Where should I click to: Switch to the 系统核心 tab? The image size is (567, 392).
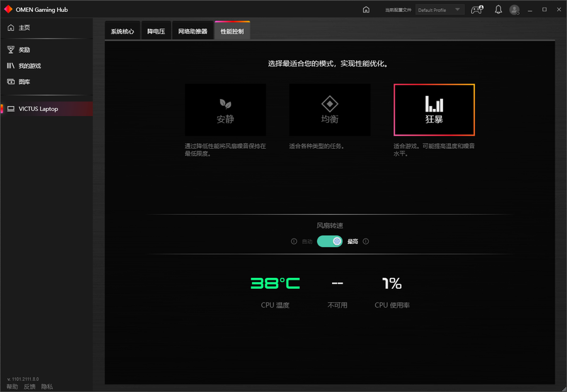pyautogui.click(x=122, y=31)
